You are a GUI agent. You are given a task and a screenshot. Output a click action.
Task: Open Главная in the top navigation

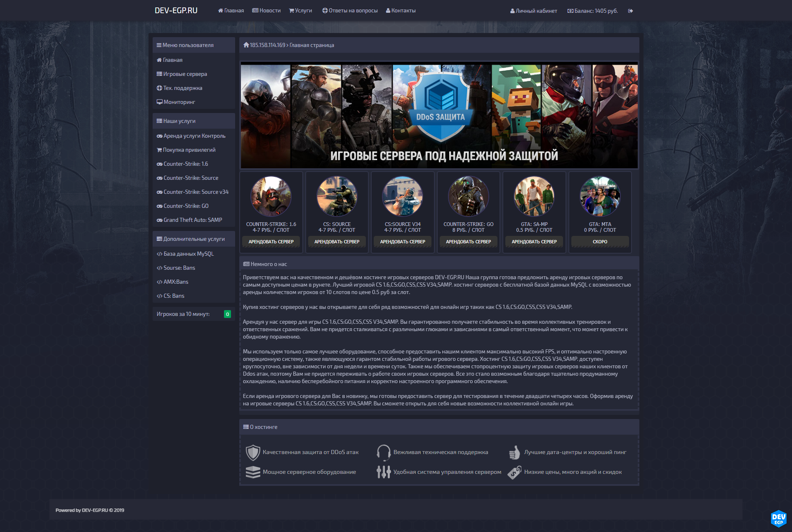231,11
